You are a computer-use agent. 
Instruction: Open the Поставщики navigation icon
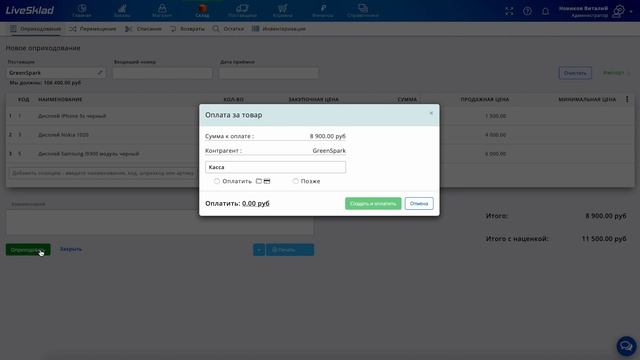242,11
